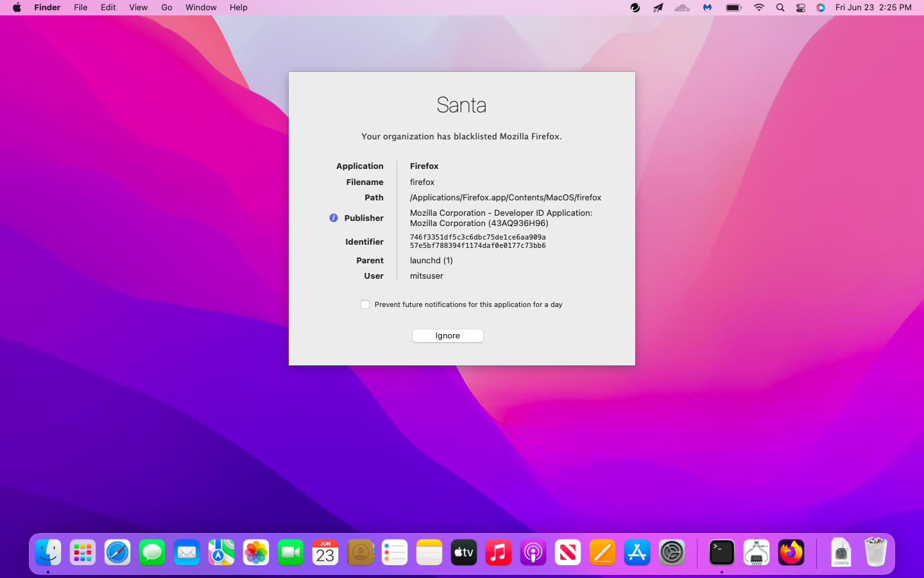Open the Edit menu
Image resolution: width=924 pixels, height=578 pixels.
(108, 8)
